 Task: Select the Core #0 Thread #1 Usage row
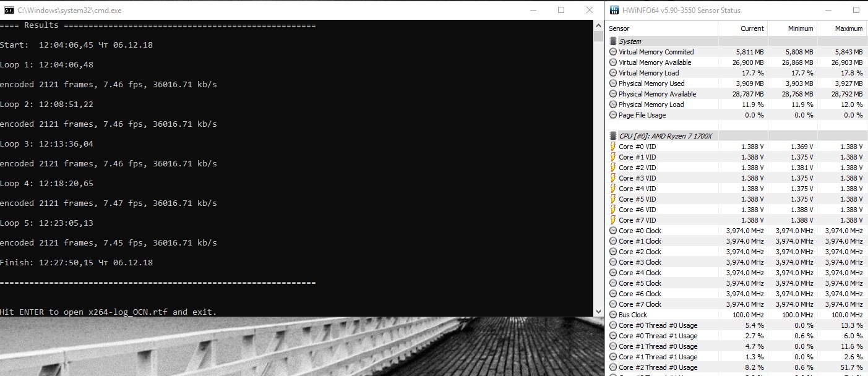tap(736, 336)
